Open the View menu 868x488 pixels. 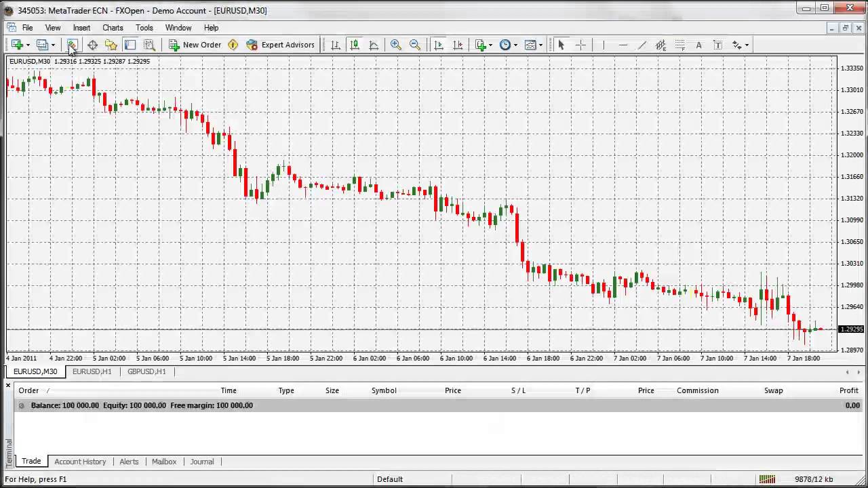pyautogui.click(x=52, y=28)
